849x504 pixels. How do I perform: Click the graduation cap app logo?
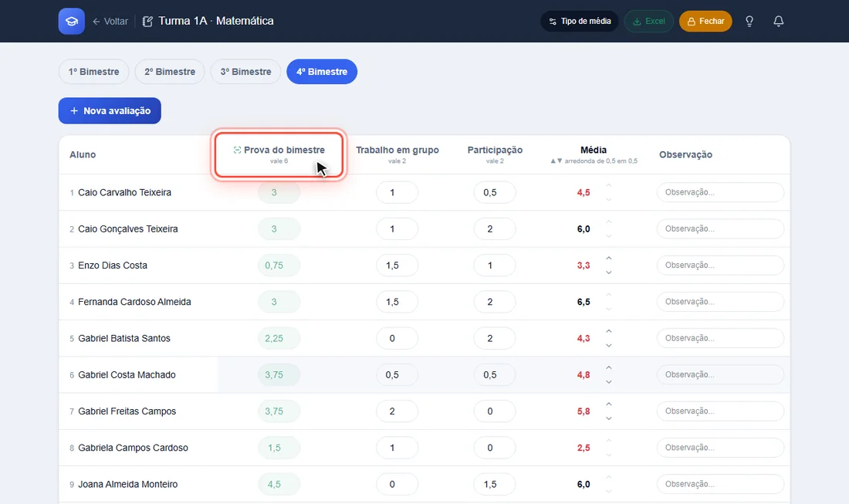pos(72,21)
